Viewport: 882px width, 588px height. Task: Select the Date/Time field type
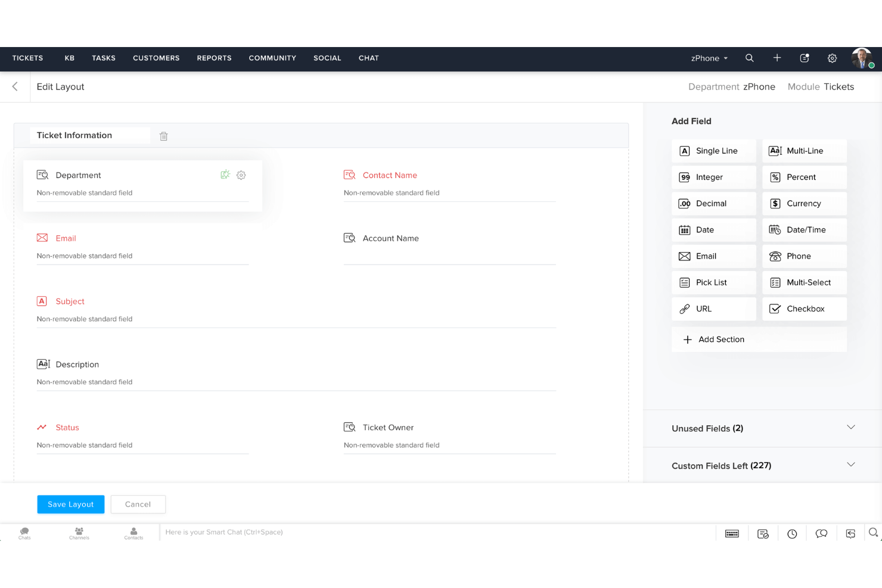point(805,230)
